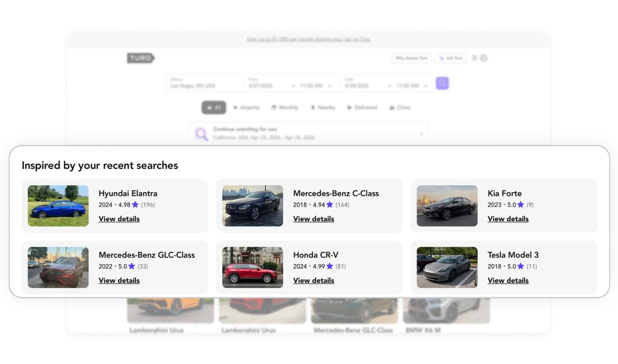The image size is (618, 364).
Task: Select the Delivered tab
Action: 362,108
